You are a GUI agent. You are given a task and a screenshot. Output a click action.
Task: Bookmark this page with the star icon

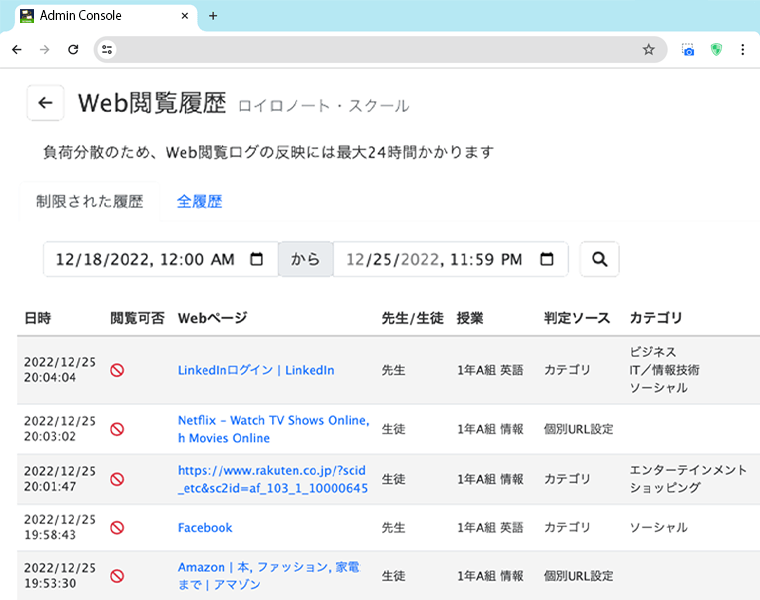point(649,49)
